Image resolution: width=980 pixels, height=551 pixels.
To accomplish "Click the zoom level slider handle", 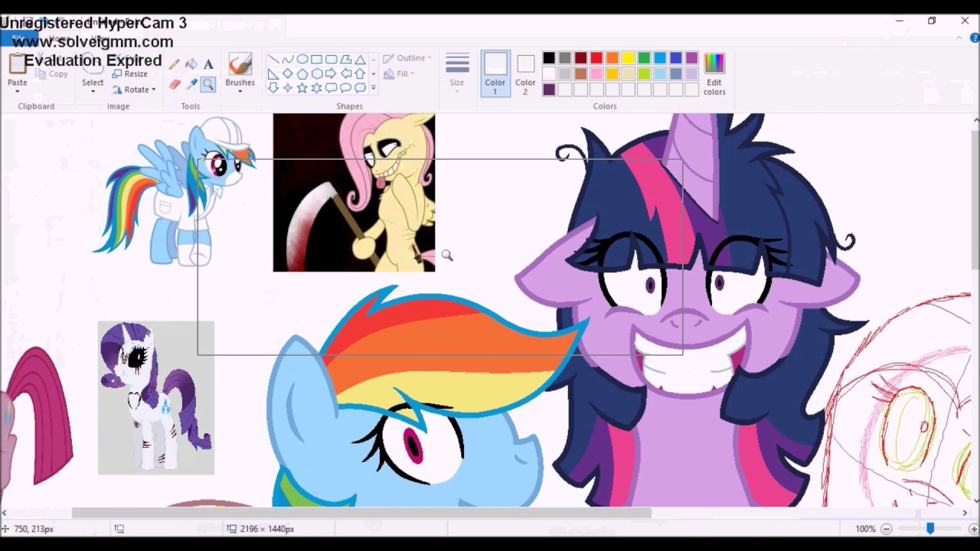I will click(x=930, y=529).
